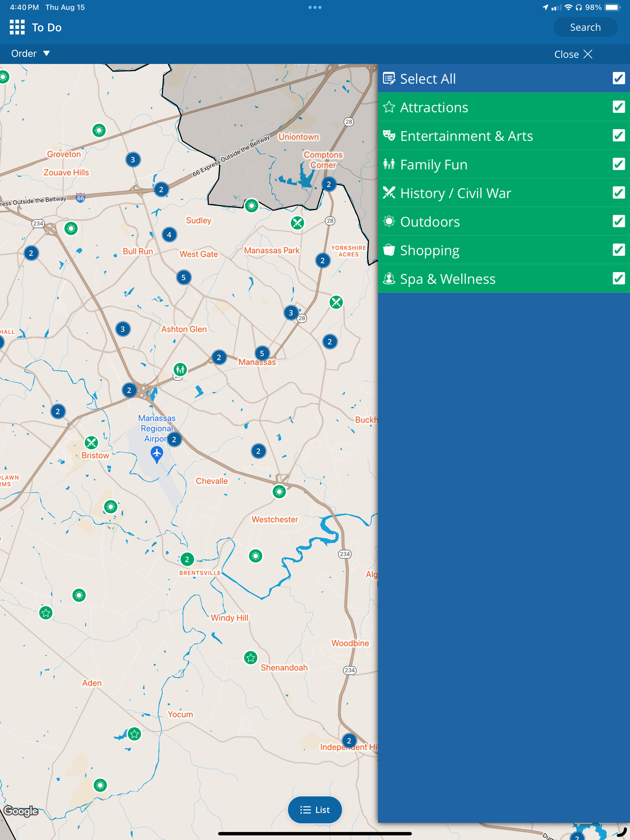Select the Outdoors filter row label
Image resolution: width=630 pixels, height=840 pixels.
tap(430, 222)
